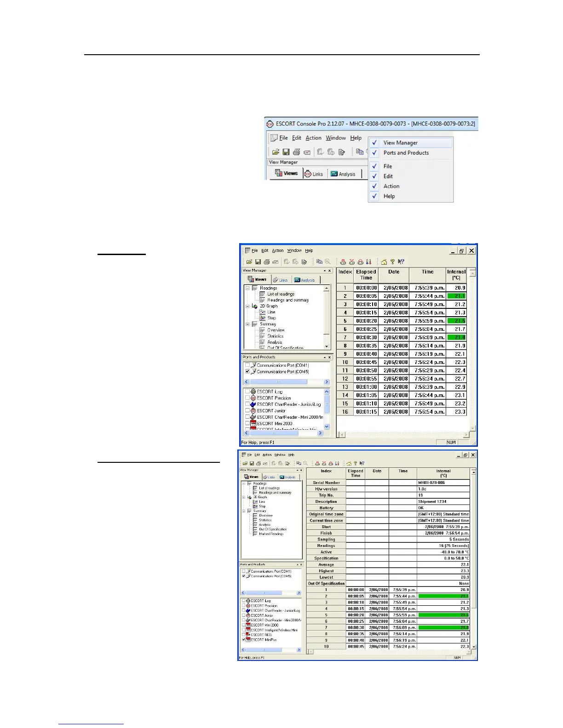This screenshot has width=563, height=728.
Task: Click product list vertical scrollbar down arrow, readings-list window
Action: click(327, 427)
